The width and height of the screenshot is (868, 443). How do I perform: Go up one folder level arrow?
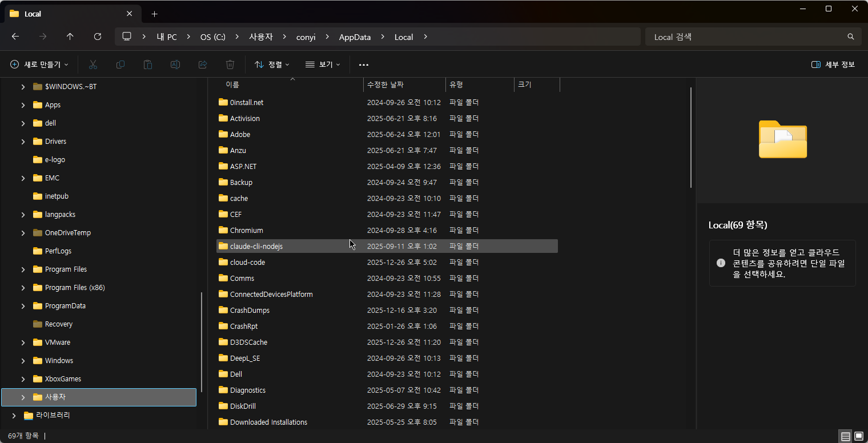click(x=70, y=37)
